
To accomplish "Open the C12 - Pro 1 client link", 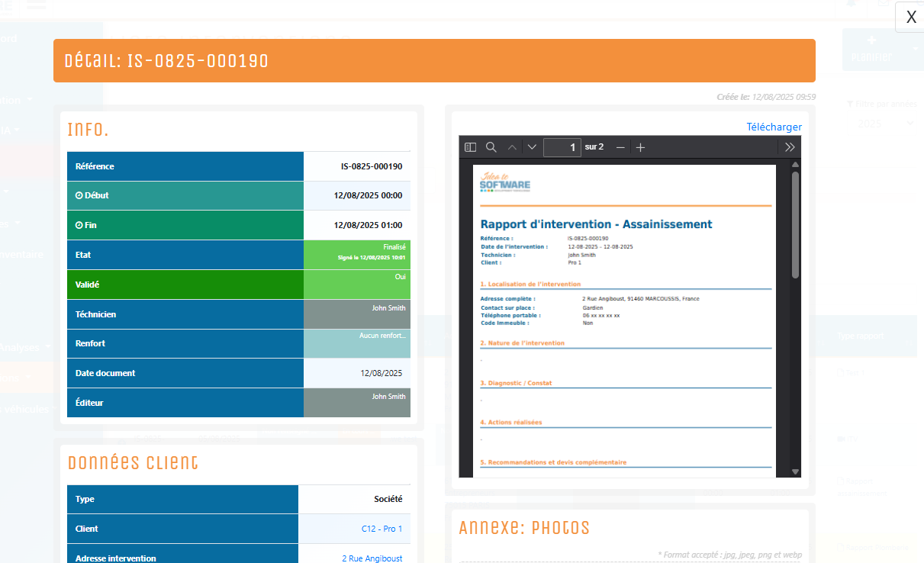I will tap(382, 529).
